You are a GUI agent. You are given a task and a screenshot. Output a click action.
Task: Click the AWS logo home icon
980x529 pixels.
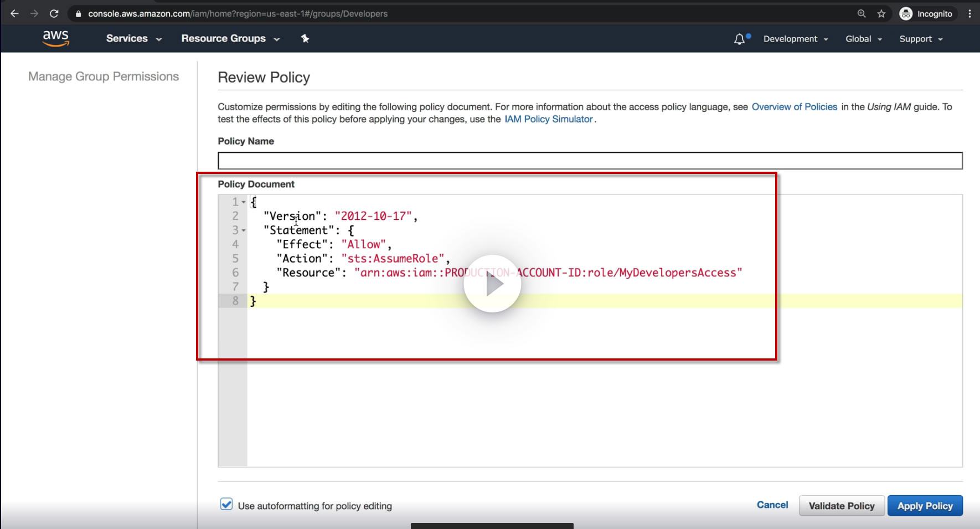click(x=56, y=38)
